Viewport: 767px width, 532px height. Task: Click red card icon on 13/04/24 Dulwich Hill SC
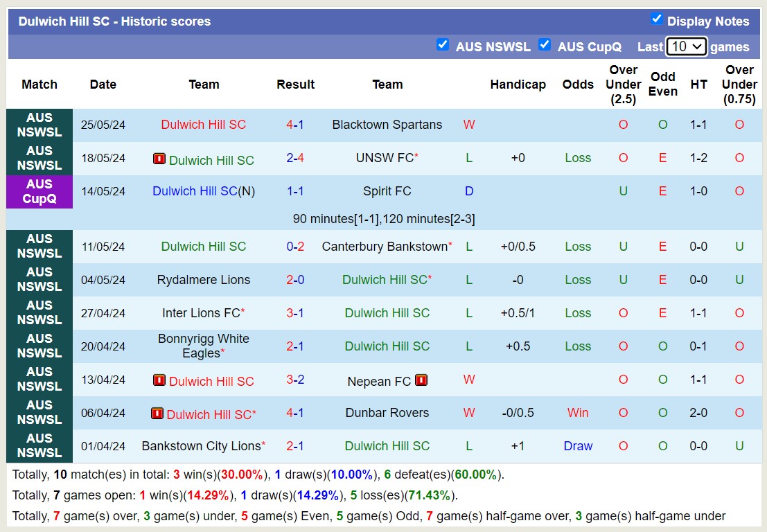coord(159,380)
